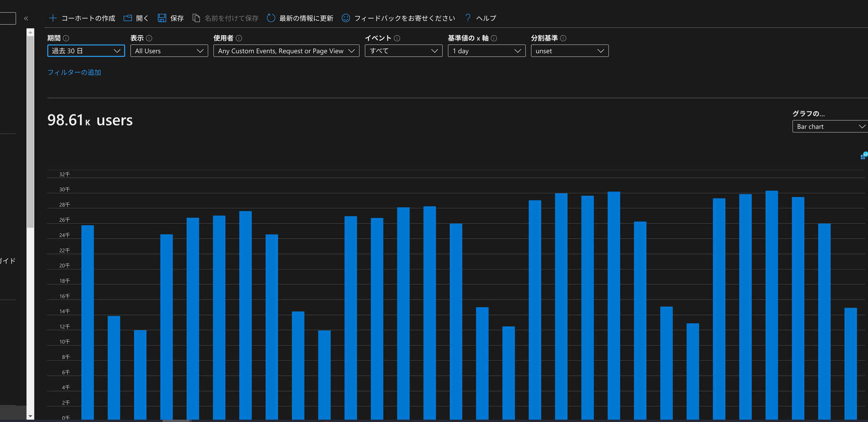Open the イベント dropdown set to すべて
868x422 pixels.
pyautogui.click(x=403, y=51)
